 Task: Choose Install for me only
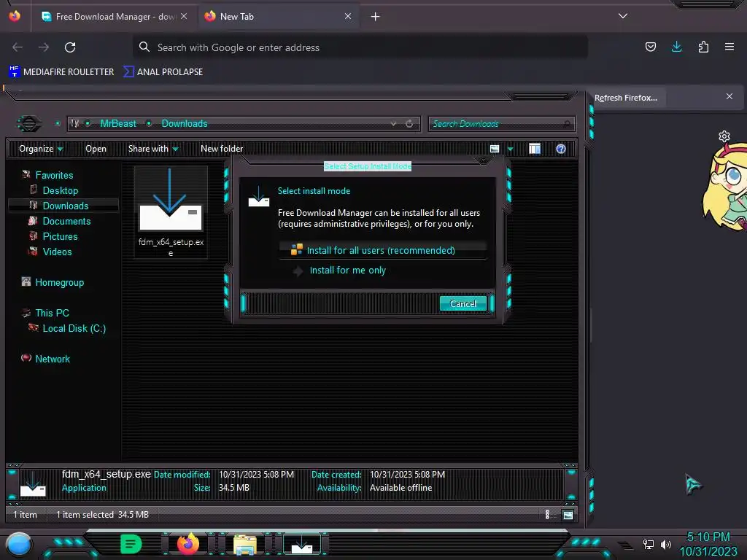[348, 271]
